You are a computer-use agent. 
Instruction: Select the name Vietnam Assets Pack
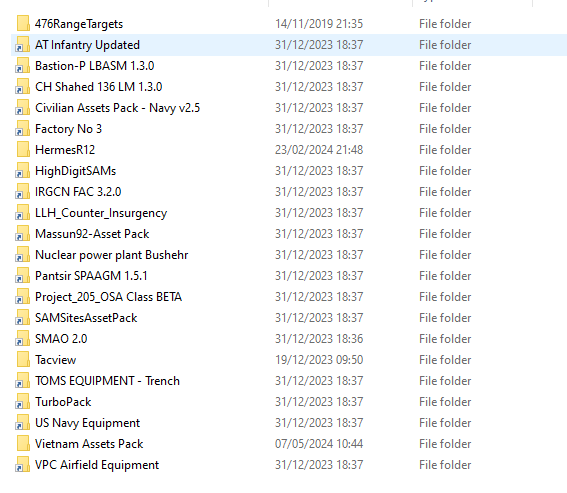coord(89,443)
